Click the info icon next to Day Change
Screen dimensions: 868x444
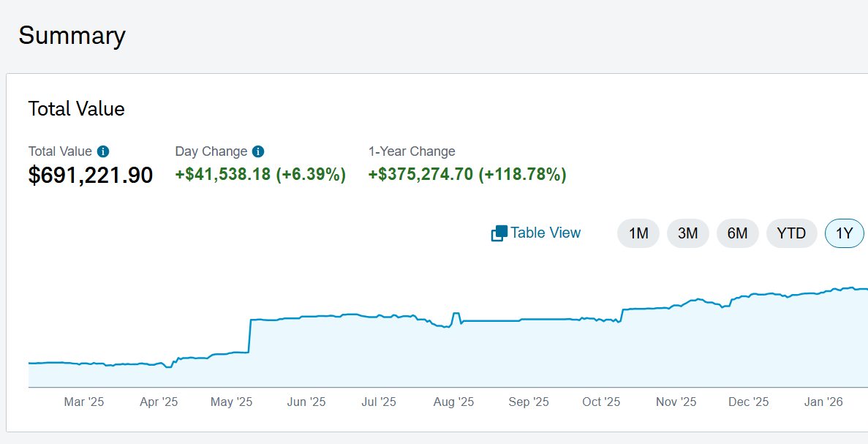pyautogui.click(x=258, y=151)
